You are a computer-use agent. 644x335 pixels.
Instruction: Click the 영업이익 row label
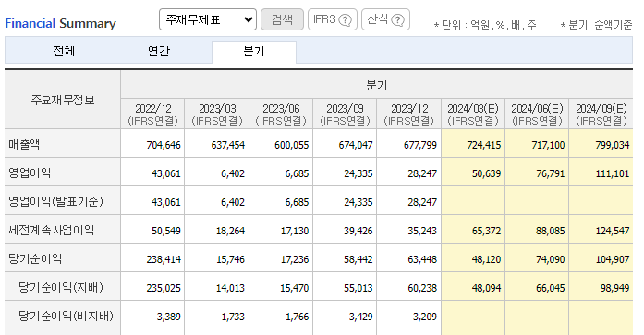pos(30,173)
